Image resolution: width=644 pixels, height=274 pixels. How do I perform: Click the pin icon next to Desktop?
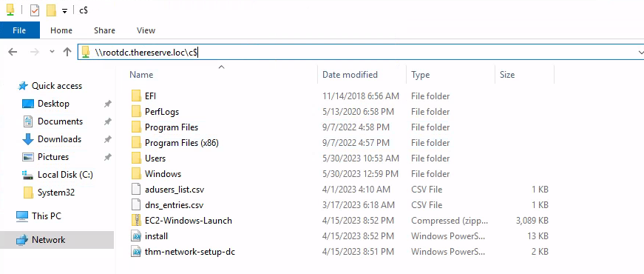(x=108, y=104)
